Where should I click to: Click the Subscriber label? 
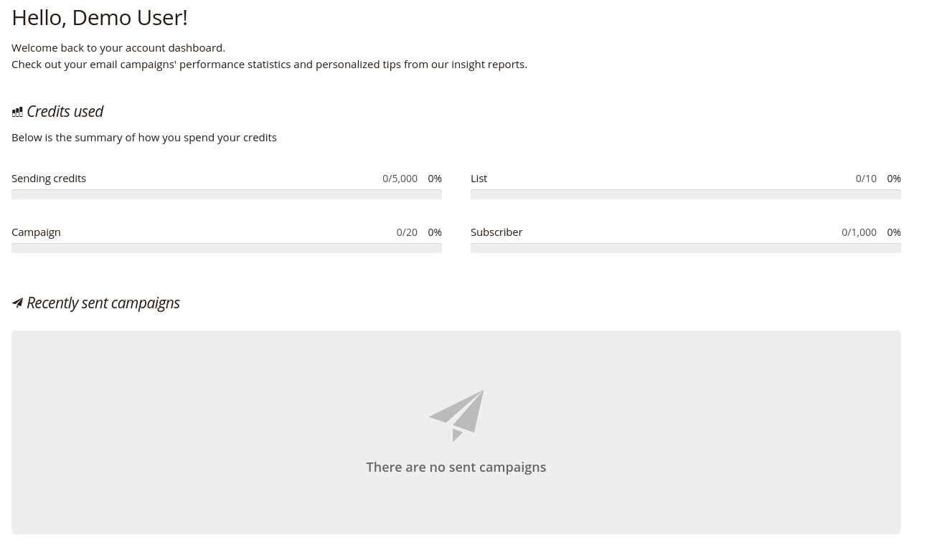click(496, 232)
